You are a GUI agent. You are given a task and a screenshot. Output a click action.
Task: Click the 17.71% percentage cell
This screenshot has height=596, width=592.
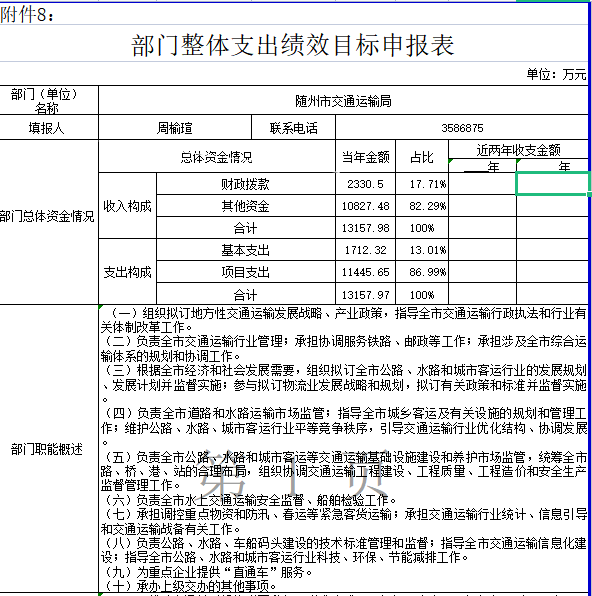point(422,184)
